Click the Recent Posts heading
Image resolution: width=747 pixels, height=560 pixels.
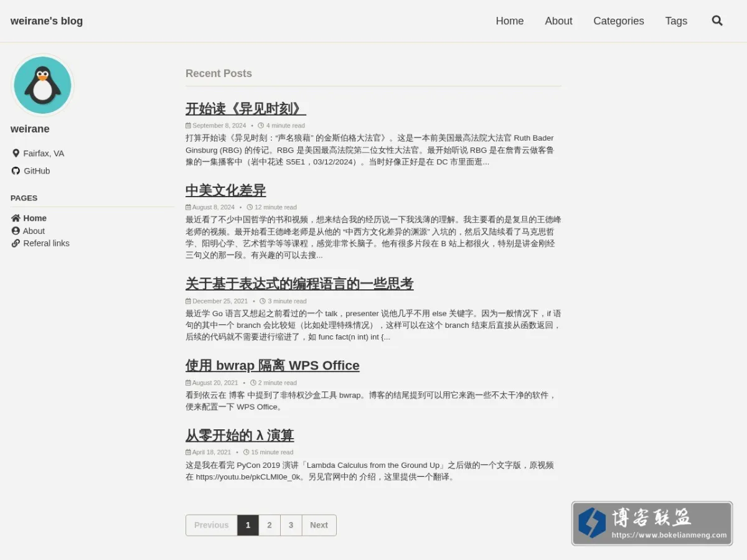pyautogui.click(x=218, y=73)
